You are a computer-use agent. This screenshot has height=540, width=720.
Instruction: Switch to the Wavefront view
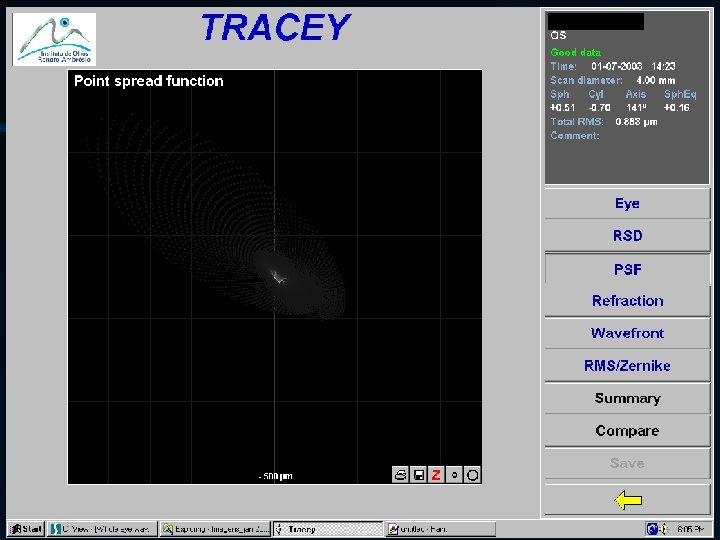(627, 333)
